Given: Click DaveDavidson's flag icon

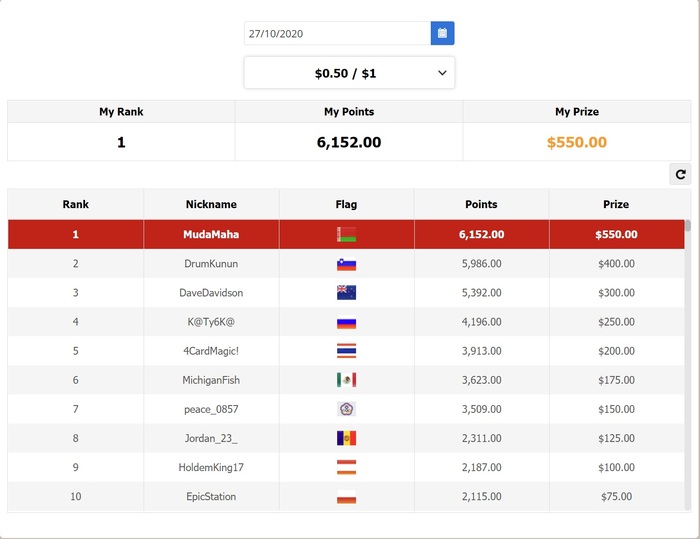Looking at the screenshot, I should (x=347, y=293).
